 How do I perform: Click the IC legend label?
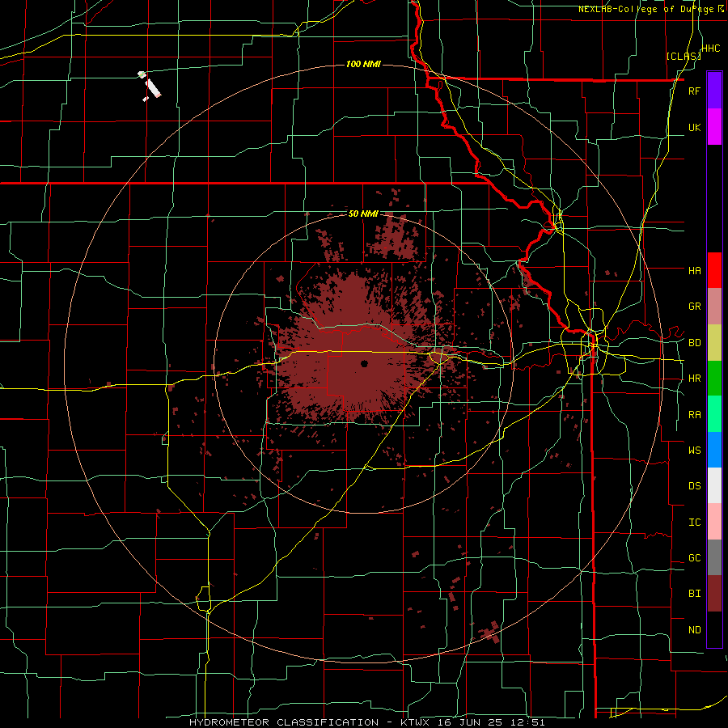point(694,523)
